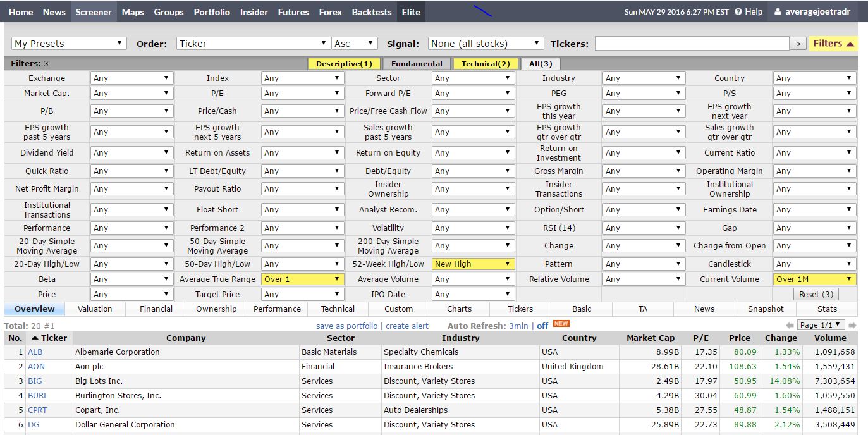Open the Dividend Yield filter dropdown
The height and width of the screenshot is (435, 868).
tap(131, 153)
